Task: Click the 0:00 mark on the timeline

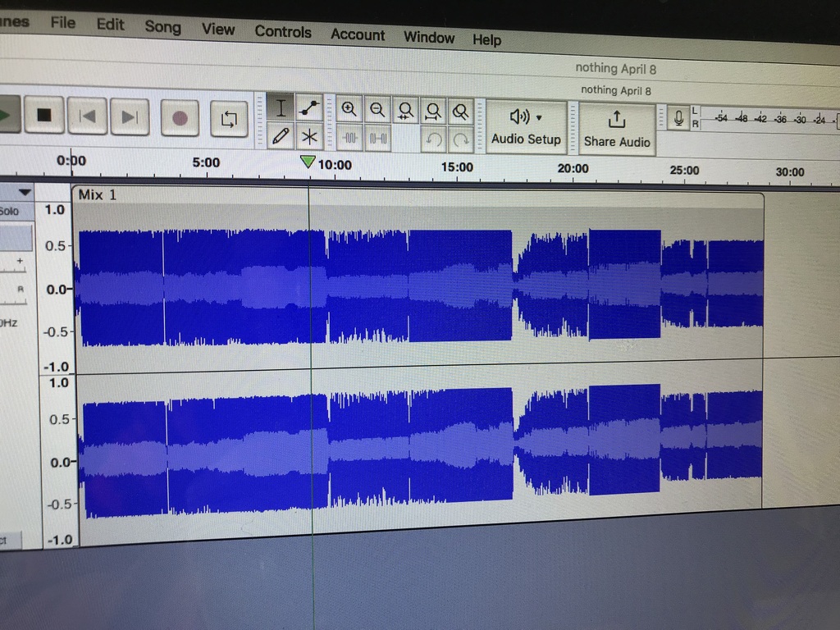Action: [71, 161]
